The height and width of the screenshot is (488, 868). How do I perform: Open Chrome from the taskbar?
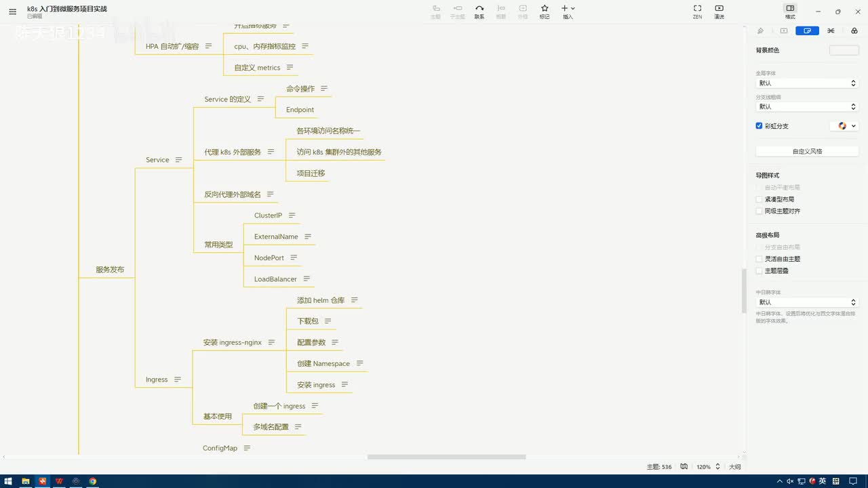[93, 481]
